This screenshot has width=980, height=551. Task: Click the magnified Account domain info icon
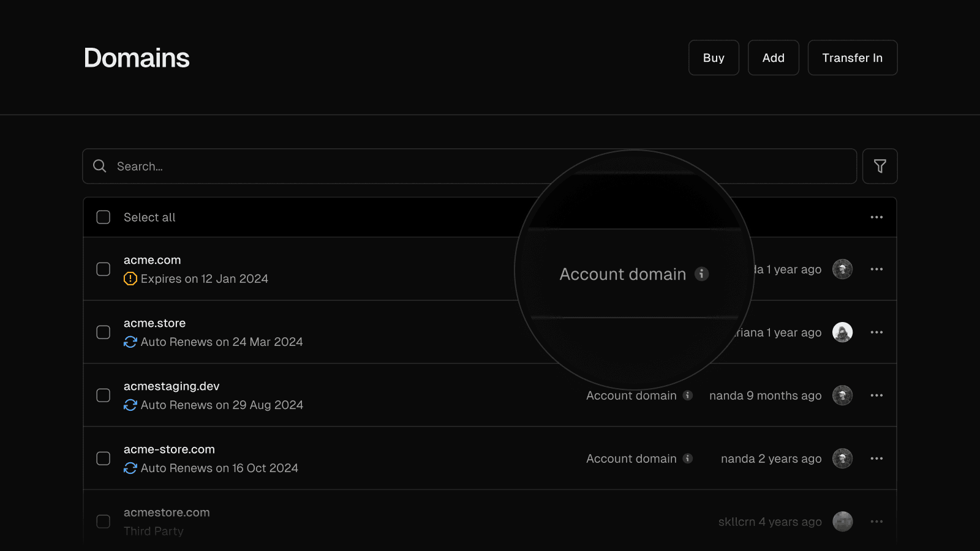tap(701, 274)
